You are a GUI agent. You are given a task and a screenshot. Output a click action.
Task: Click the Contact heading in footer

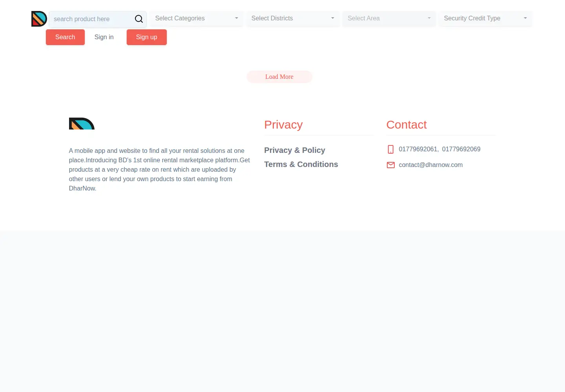(406, 125)
